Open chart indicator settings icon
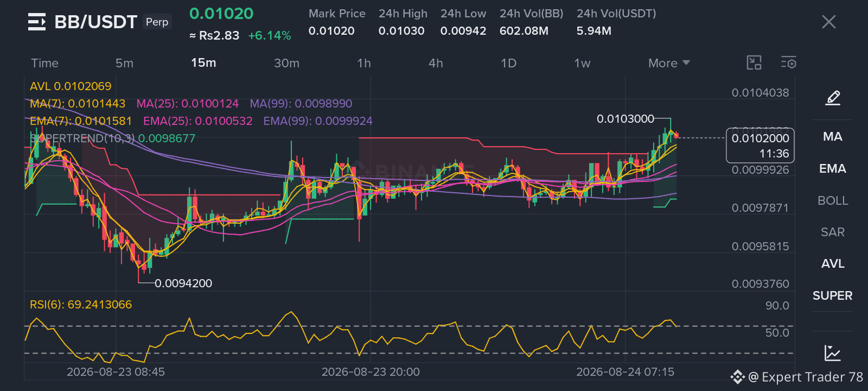Viewport: 868px width, 391px height. point(789,63)
